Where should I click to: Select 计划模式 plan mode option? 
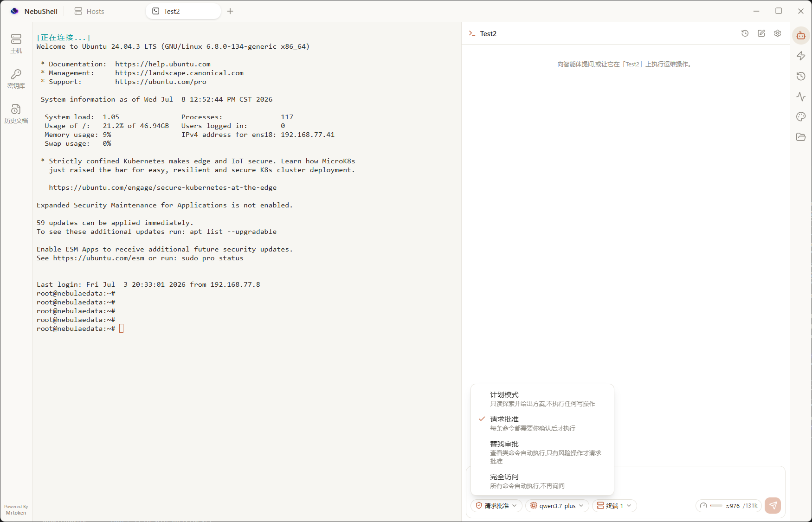(x=542, y=399)
